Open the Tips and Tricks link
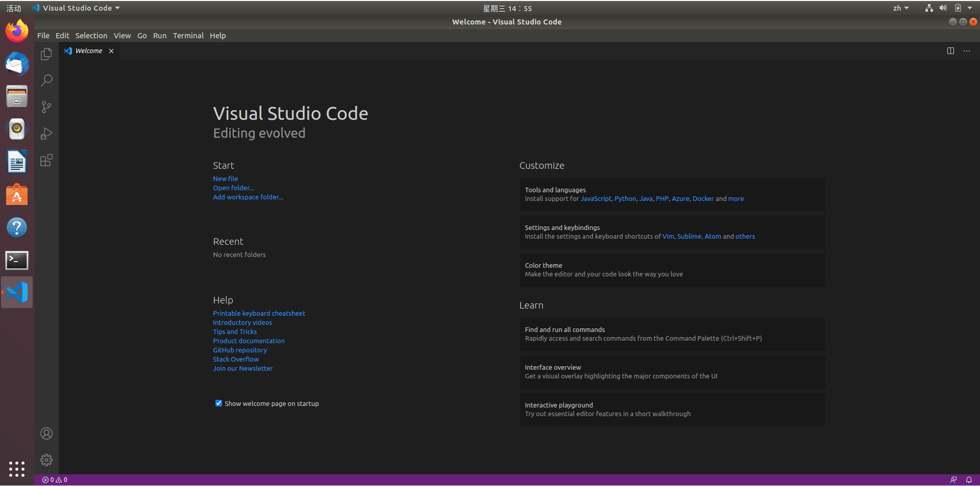This screenshot has width=980, height=486. click(235, 332)
